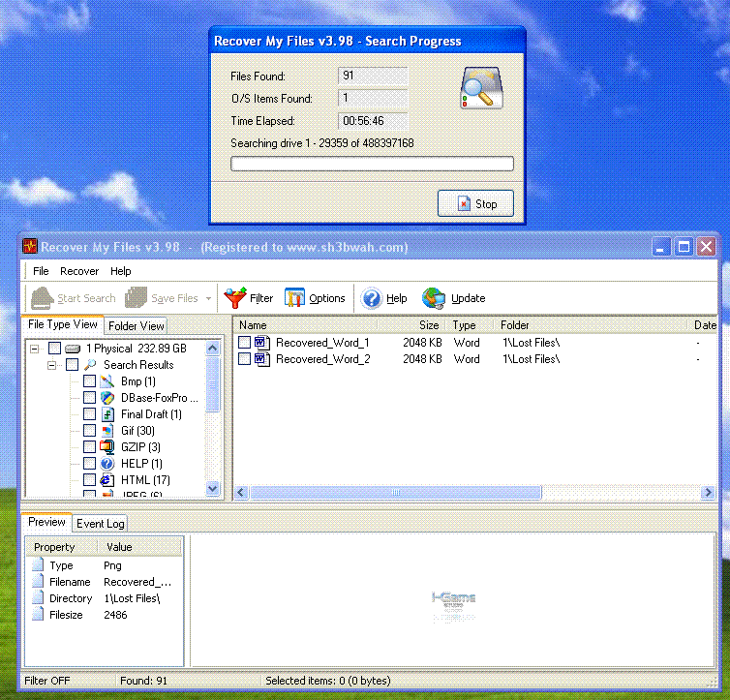Click the Save Files stack icon
Viewport: 730px width, 700px height.
(136, 298)
